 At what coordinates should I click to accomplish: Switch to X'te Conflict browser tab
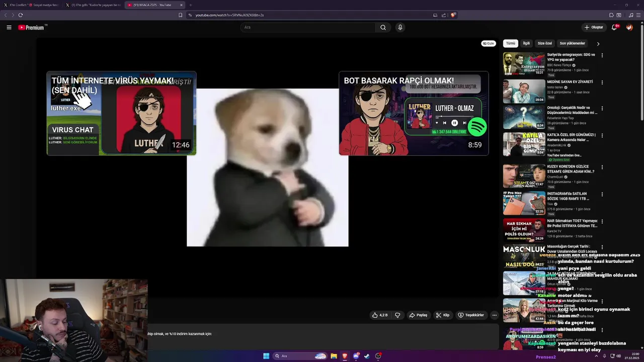[31, 5]
